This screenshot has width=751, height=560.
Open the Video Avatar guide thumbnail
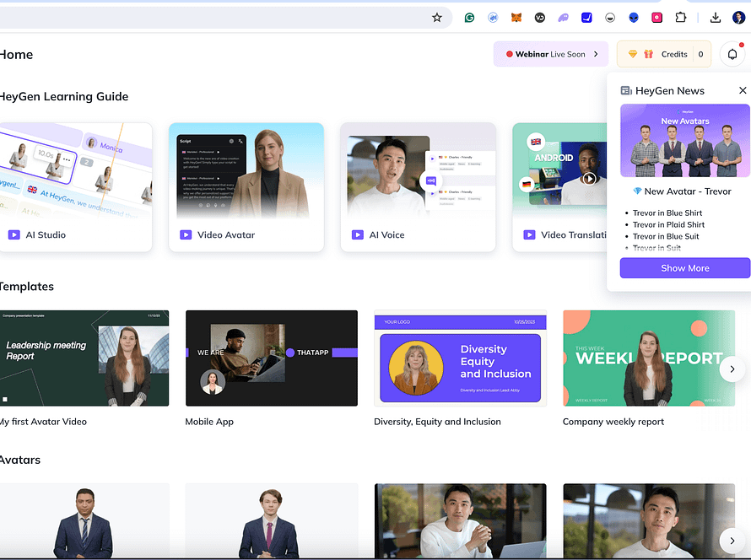pos(246,171)
